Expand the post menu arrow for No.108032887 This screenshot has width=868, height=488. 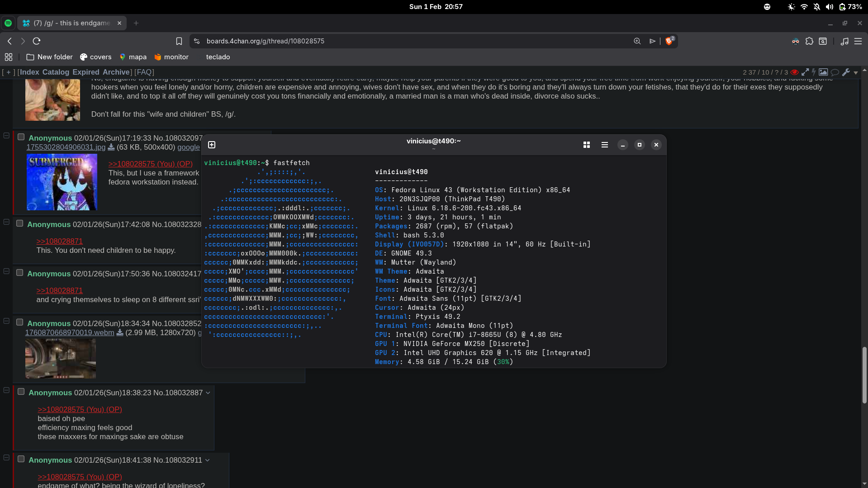208,393
